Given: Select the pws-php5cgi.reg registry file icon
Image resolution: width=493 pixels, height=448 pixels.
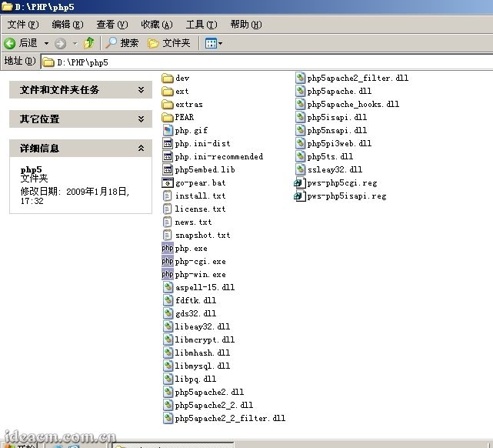Looking at the screenshot, I should 300,182.
